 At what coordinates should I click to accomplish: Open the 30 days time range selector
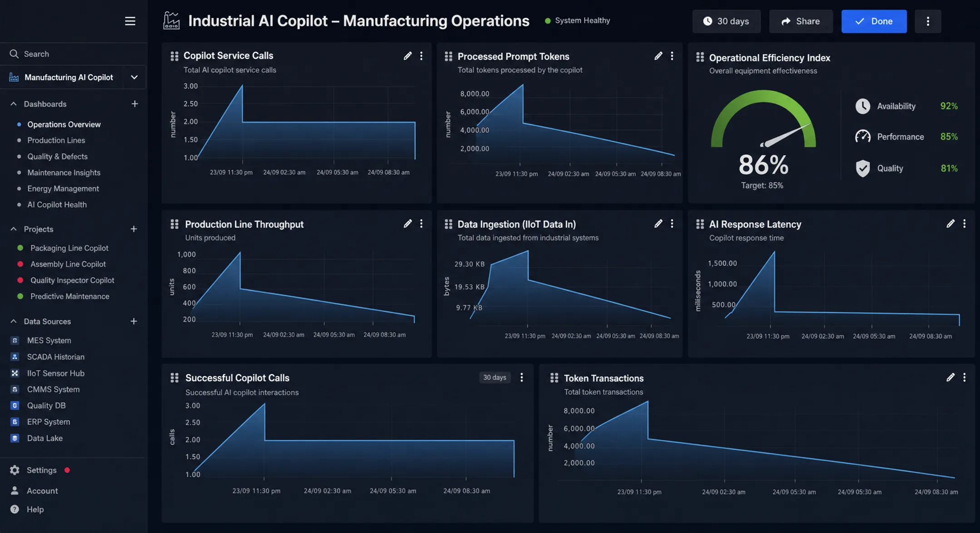[726, 21]
